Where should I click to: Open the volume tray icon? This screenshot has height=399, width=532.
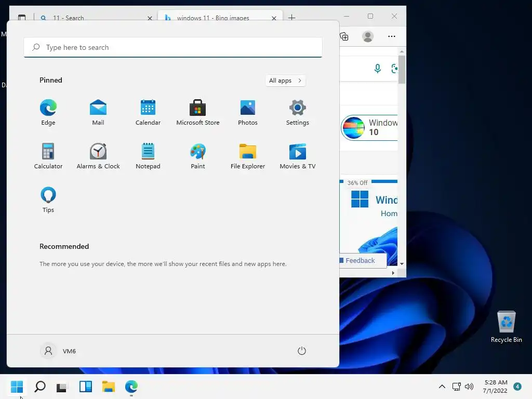(x=469, y=387)
